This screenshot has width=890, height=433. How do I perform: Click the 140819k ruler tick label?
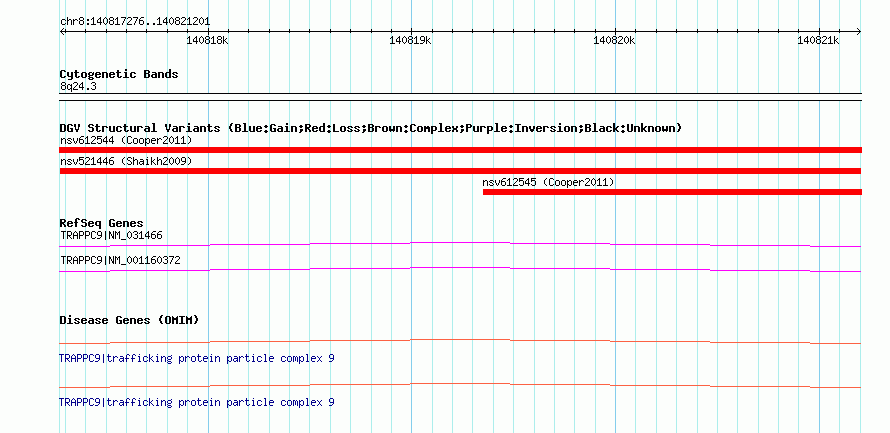pyautogui.click(x=410, y=41)
